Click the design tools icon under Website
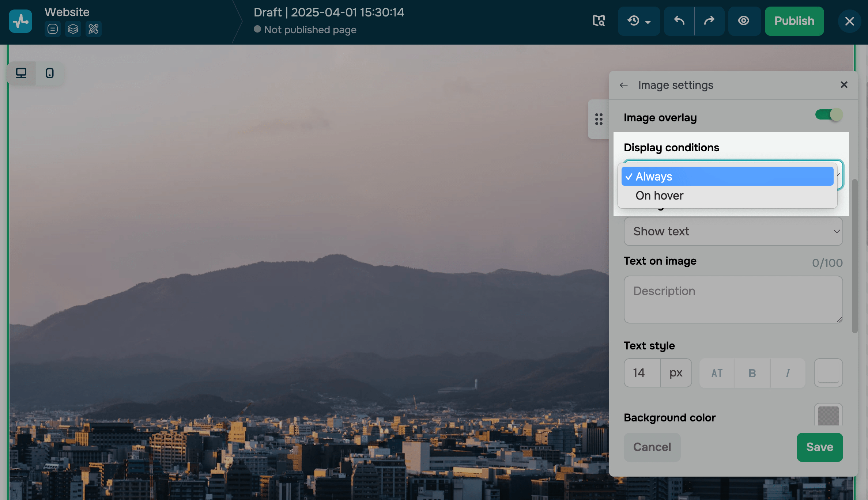 pyautogui.click(x=94, y=29)
